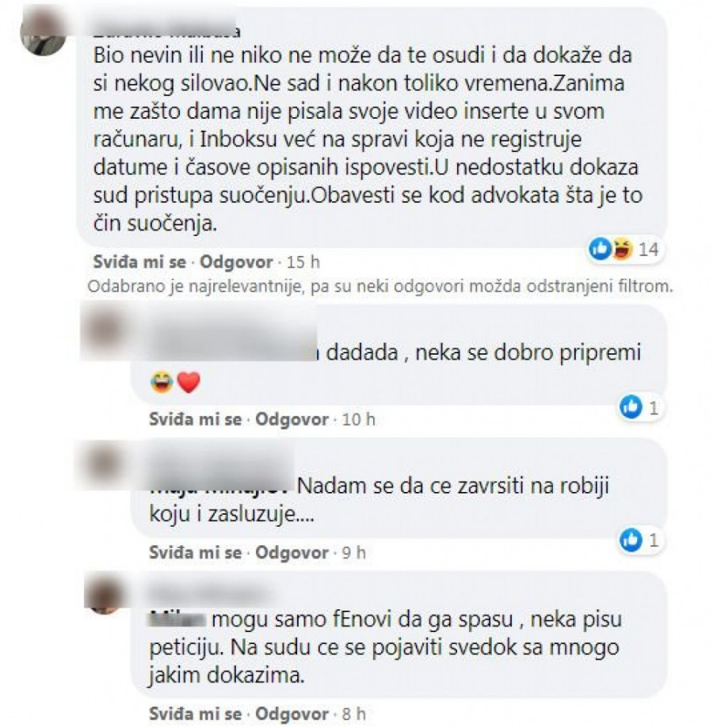This screenshot has height=728, width=713.
Task: Open avatar of the 'fEnovi' commenter
Action: tap(104, 595)
